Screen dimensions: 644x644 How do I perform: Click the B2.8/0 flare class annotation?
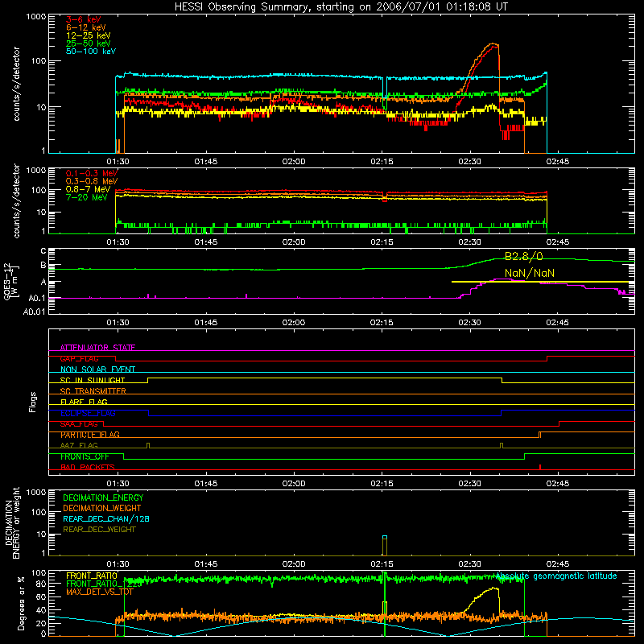coord(524,257)
